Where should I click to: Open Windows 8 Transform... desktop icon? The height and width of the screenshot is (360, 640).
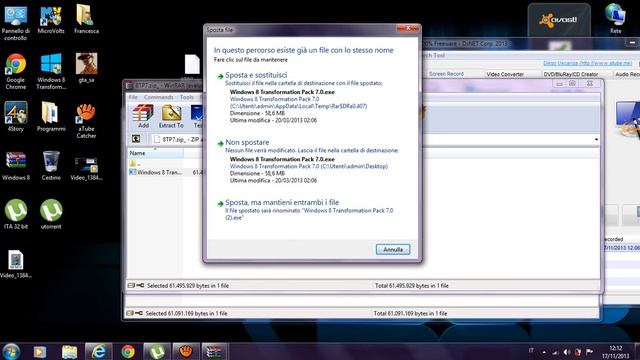click(x=51, y=72)
